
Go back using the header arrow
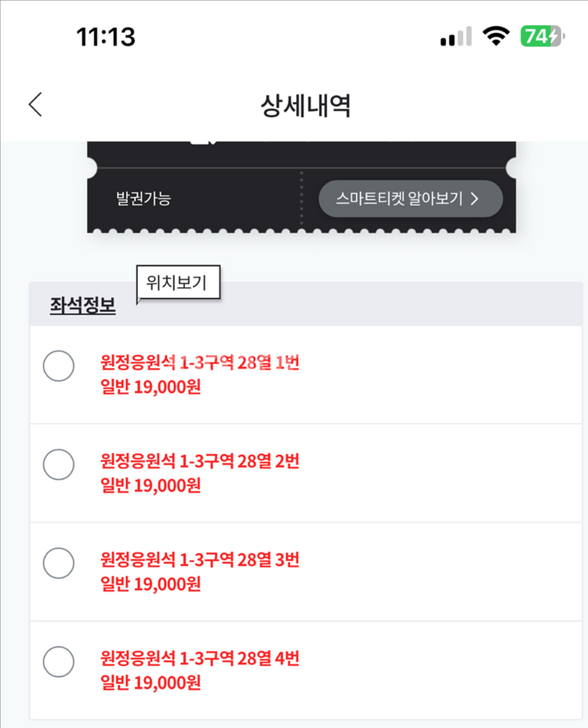click(x=35, y=105)
